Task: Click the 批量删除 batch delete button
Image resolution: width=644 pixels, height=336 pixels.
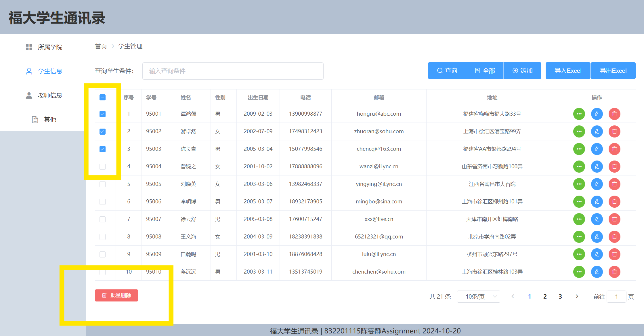Action: pyautogui.click(x=116, y=295)
